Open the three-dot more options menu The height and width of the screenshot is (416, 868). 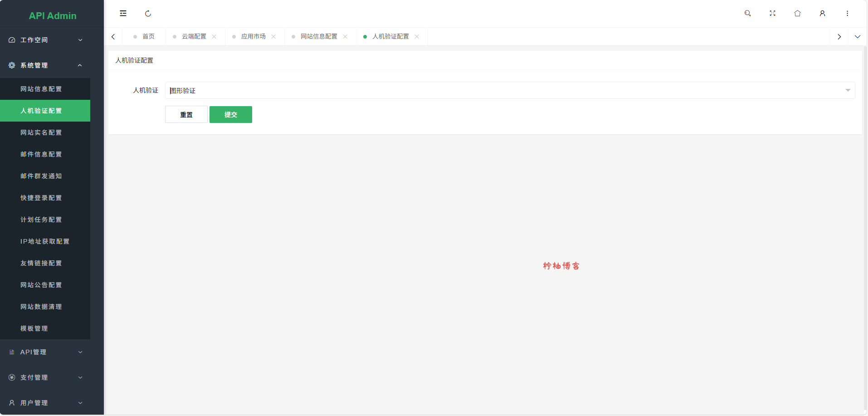click(x=847, y=14)
